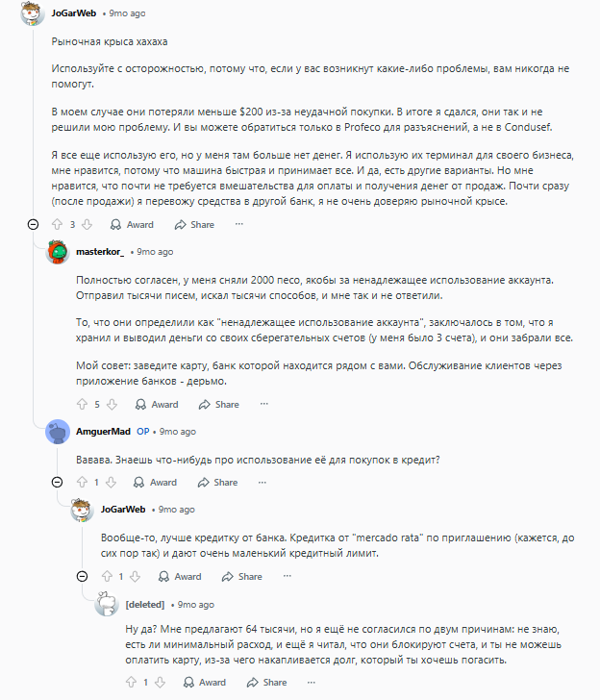The width and height of the screenshot is (600, 700).
Task: Open more options menu on masterkor_'s comment
Action: point(264,405)
